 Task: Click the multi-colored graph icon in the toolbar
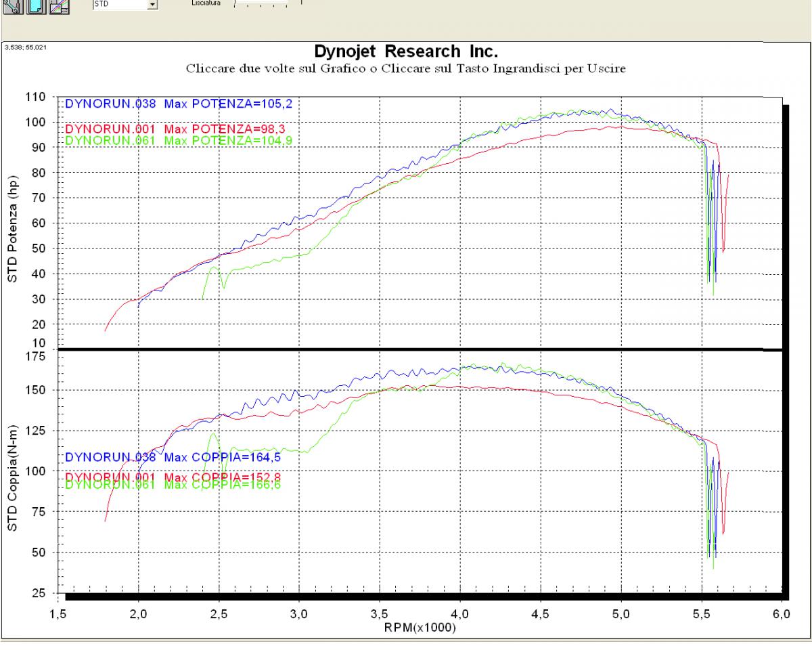(x=60, y=8)
